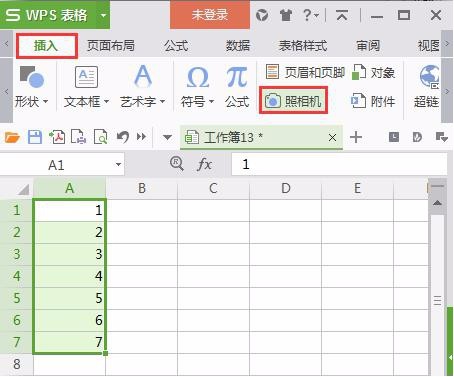The image size is (454, 377).
Task: Open the WordArt (艺术字) tool
Action: point(143,76)
